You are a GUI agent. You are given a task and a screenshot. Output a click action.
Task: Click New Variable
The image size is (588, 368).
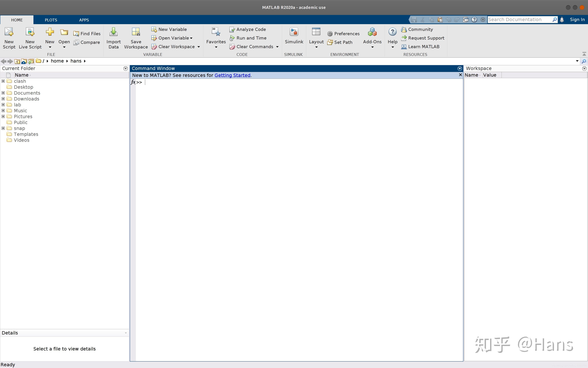[169, 29]
